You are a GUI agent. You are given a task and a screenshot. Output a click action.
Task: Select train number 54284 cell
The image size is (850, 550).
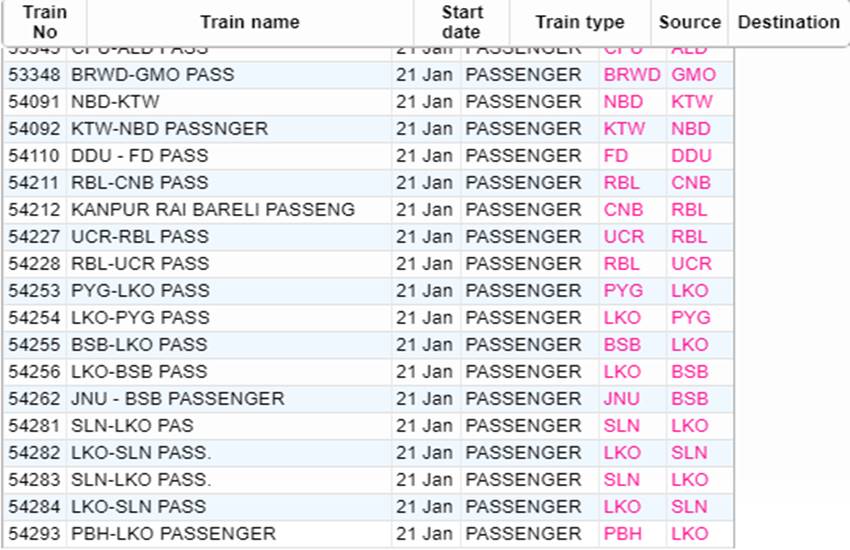coord(34,507)
